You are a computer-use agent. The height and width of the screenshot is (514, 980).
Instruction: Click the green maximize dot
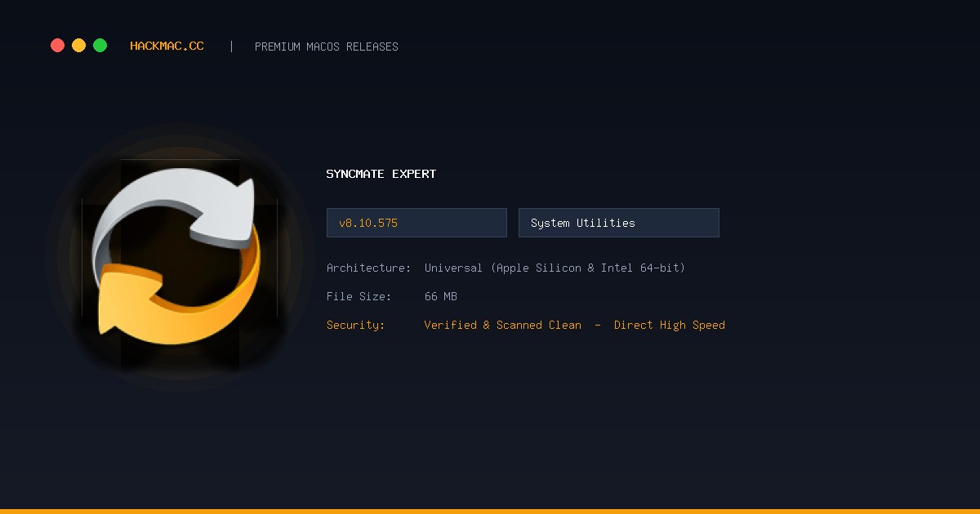click(100, 46)
